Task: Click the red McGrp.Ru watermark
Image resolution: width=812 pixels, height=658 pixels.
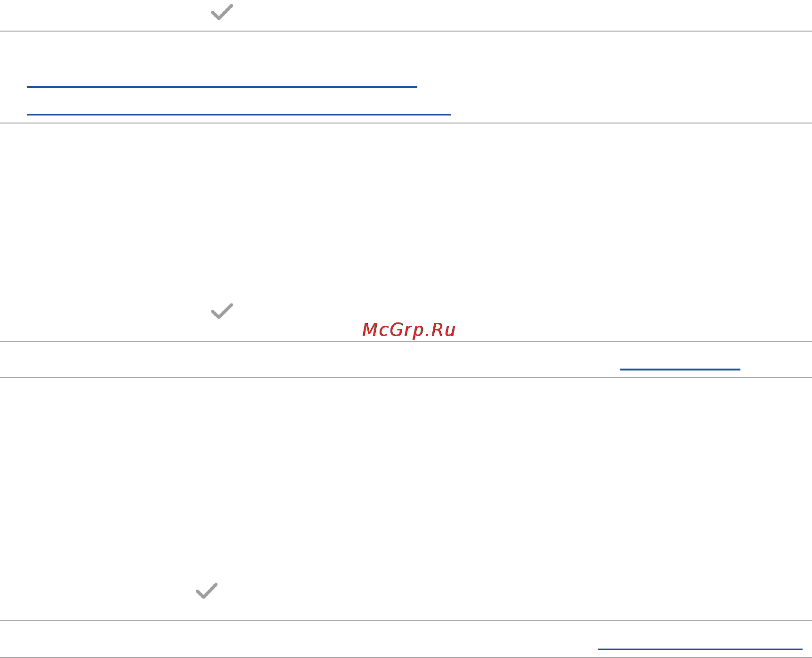Action: tap(408, 329)
